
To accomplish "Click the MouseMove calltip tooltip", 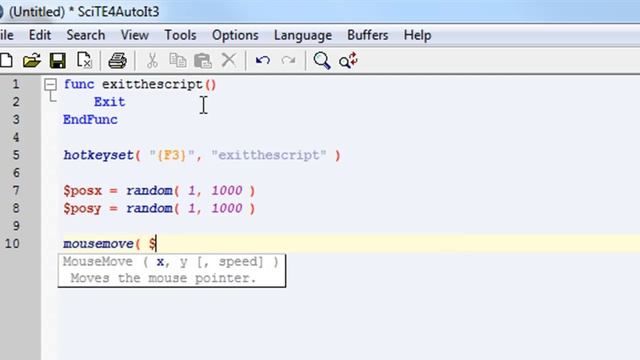I will pyautogui.click(x=172, y=270).
